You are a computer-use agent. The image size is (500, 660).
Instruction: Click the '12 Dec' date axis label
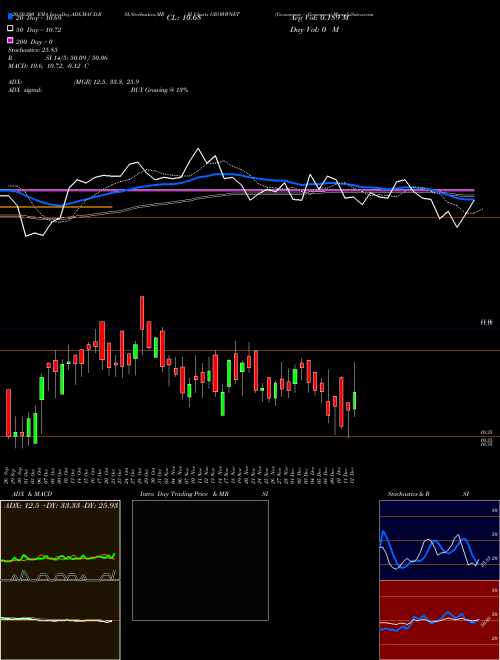(x=351, y=476)
